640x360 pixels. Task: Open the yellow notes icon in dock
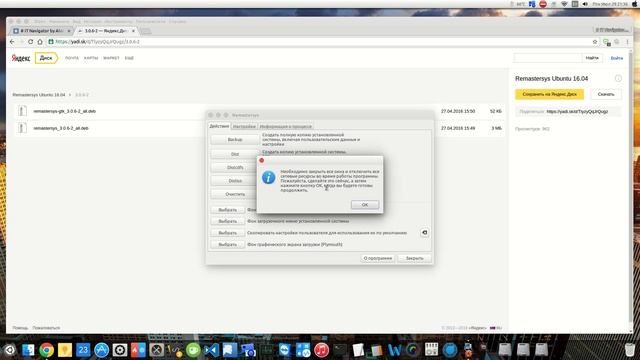click(x=65, y=350)
